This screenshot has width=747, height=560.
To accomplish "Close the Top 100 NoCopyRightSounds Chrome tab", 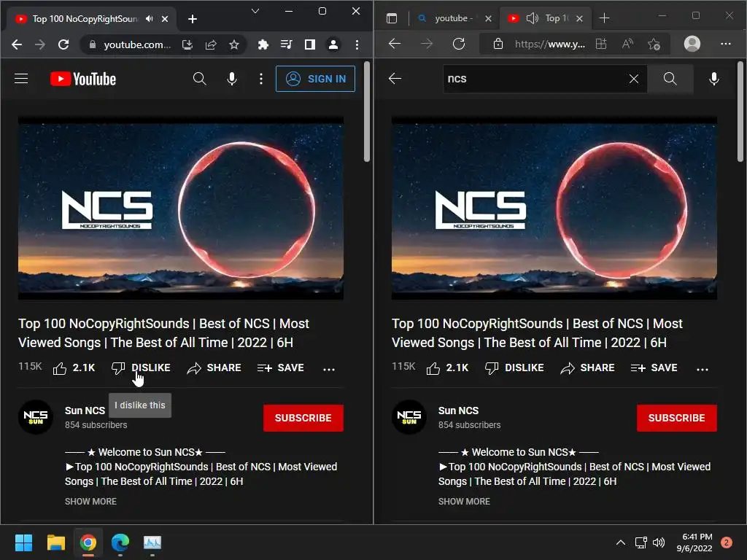I will [165, 19].
